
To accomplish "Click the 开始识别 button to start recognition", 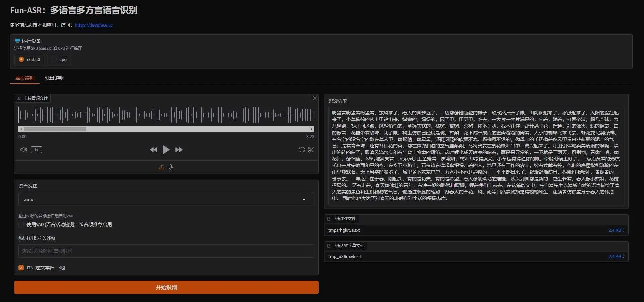I will [166, 287].
